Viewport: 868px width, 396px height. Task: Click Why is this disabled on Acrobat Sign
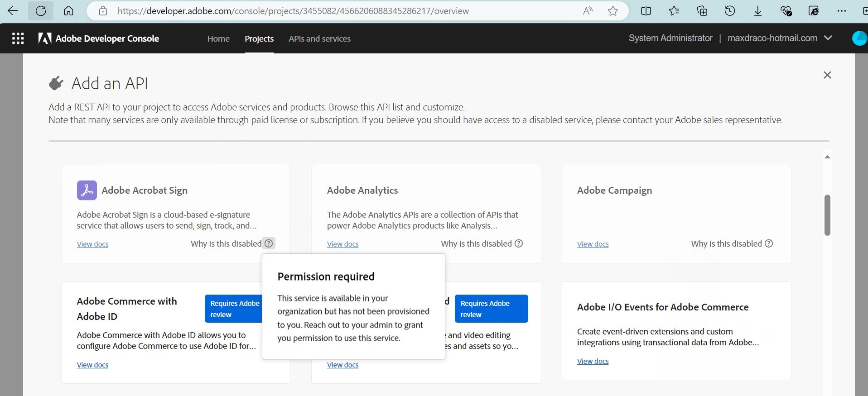coord(226,243)
